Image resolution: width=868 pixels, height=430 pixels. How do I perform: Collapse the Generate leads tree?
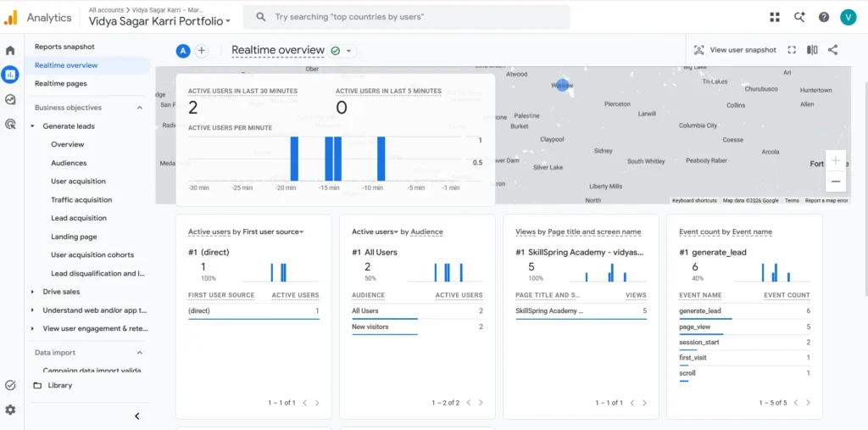pyautogui.click(x=33, y=126)
